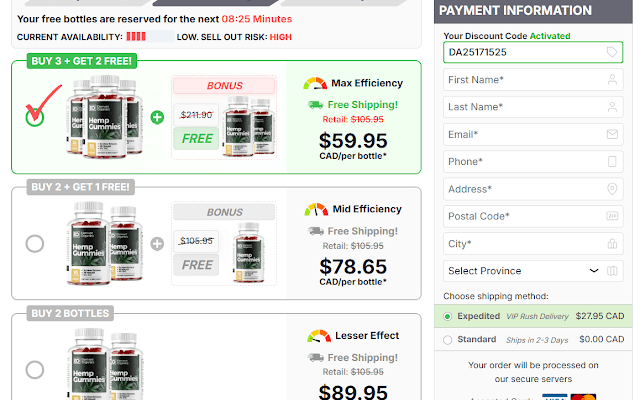Click the green FREE bonus badge
The image size is (640, 400).
tap(197, 138)
